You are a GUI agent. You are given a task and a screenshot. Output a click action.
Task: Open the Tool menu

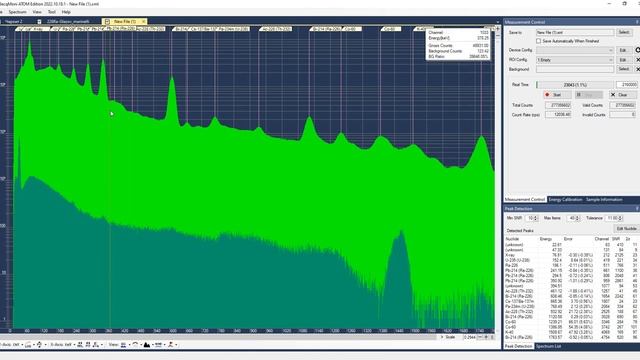click(51, 12)
